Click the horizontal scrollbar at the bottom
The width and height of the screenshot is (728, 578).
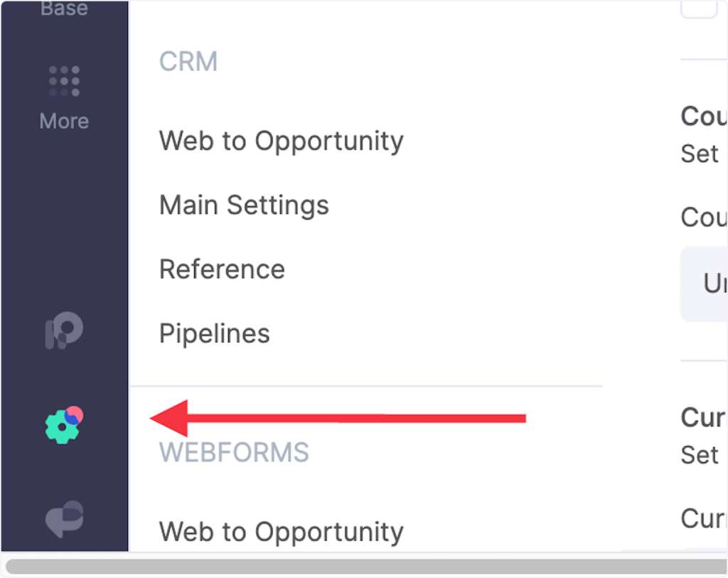tap(364, 566)
